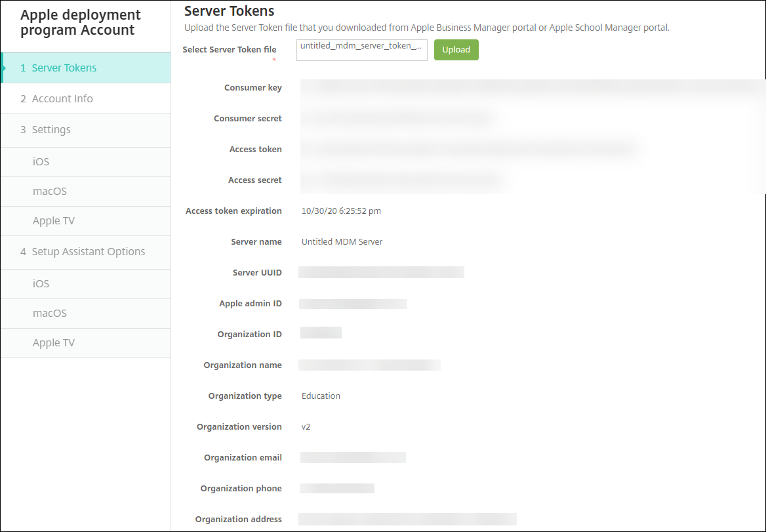766x532 pixels.
Task: Click the blurred Consumer key value
Action: pyautogui.click(x=525, y=88)
